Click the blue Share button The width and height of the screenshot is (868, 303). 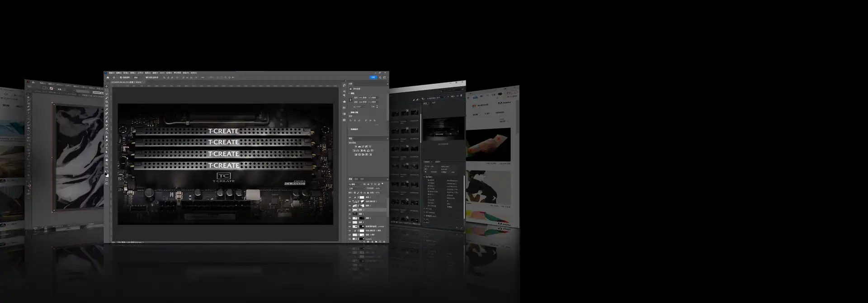click(373, 77)
